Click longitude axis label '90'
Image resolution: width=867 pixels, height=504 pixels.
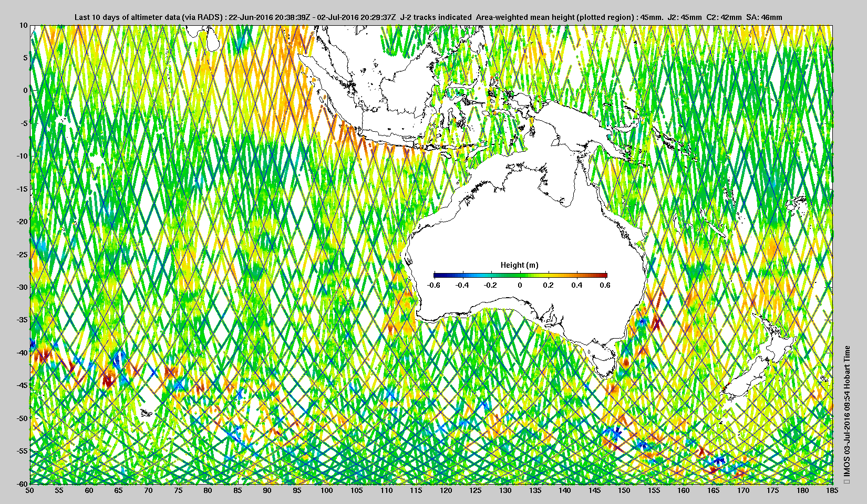[267, 490]
